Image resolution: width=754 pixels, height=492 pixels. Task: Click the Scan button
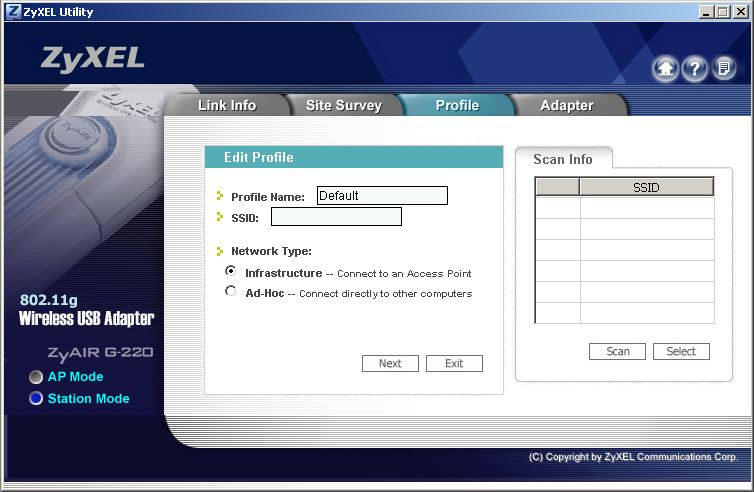[x=617, y=352]
